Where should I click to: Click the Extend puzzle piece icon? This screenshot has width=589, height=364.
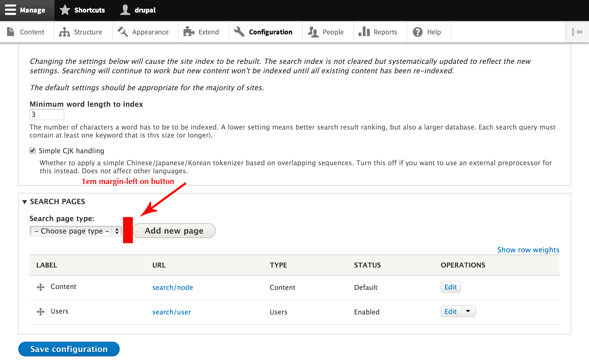pos(189,32)
